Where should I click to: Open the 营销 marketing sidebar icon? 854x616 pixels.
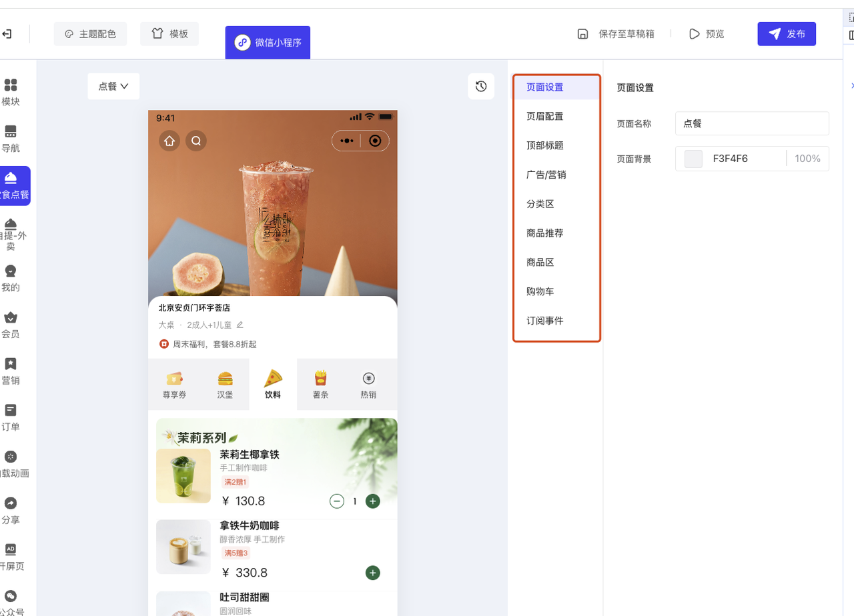tap(11, 363)
